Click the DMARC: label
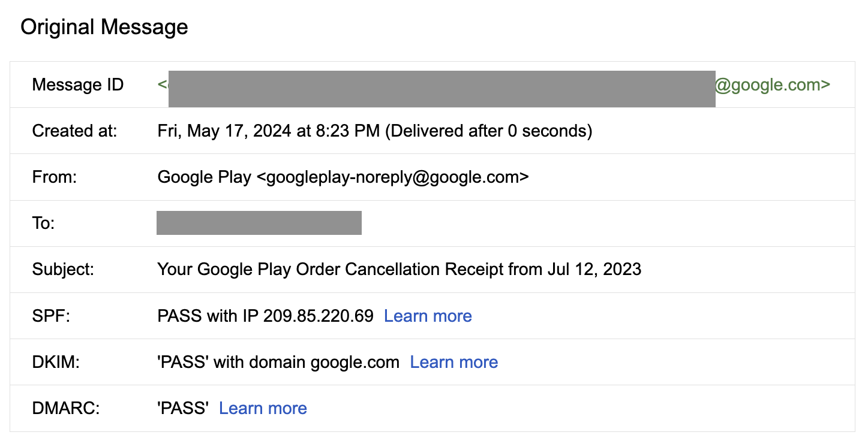The image size is (868, 444). click(66, 408)
